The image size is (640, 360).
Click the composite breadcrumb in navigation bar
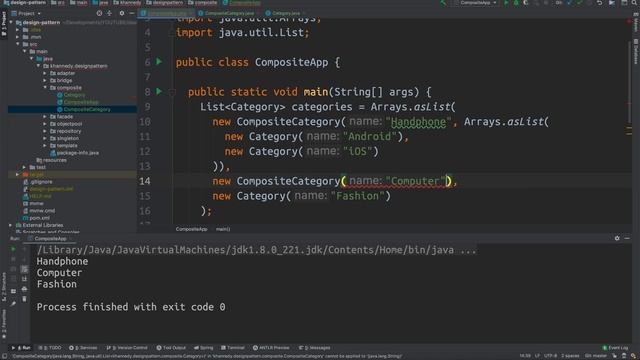(x=203, y=3)
